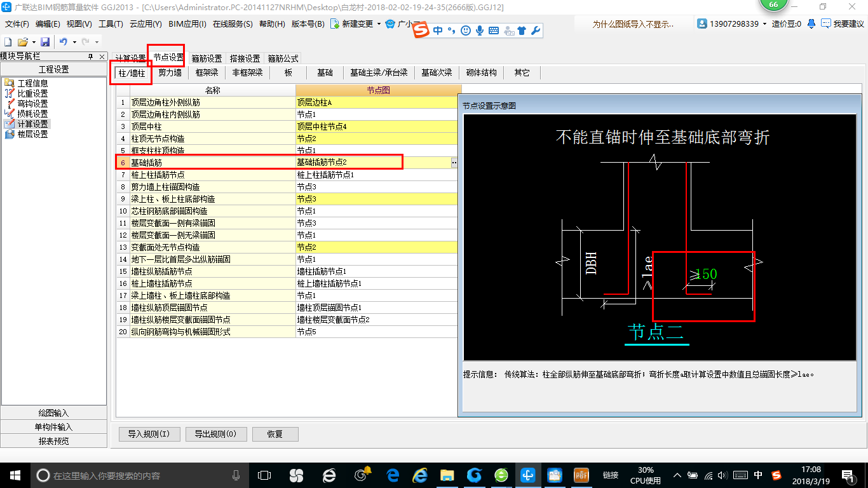The height and width of the screenshot is (488, 868).
Task: Open Task View on the taskbar
Action: pyautogui.click(x=264, y=475)
